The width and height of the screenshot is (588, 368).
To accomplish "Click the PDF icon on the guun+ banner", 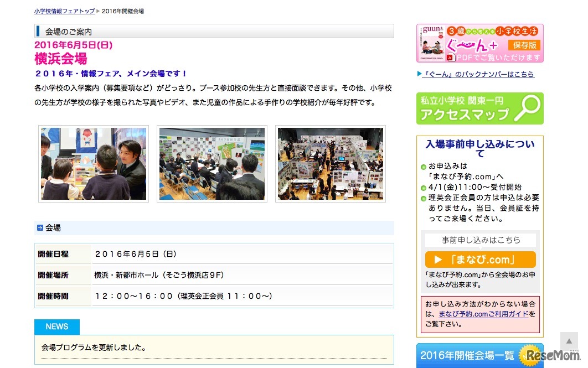I will point(450,56).
